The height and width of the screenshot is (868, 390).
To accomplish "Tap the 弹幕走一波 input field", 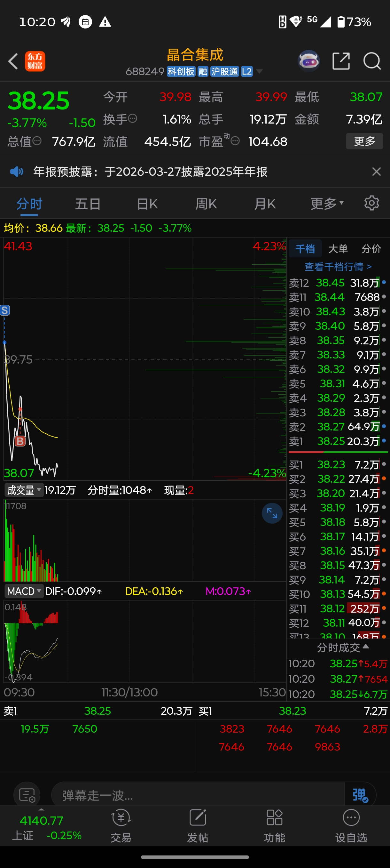I will coord(198,795).
